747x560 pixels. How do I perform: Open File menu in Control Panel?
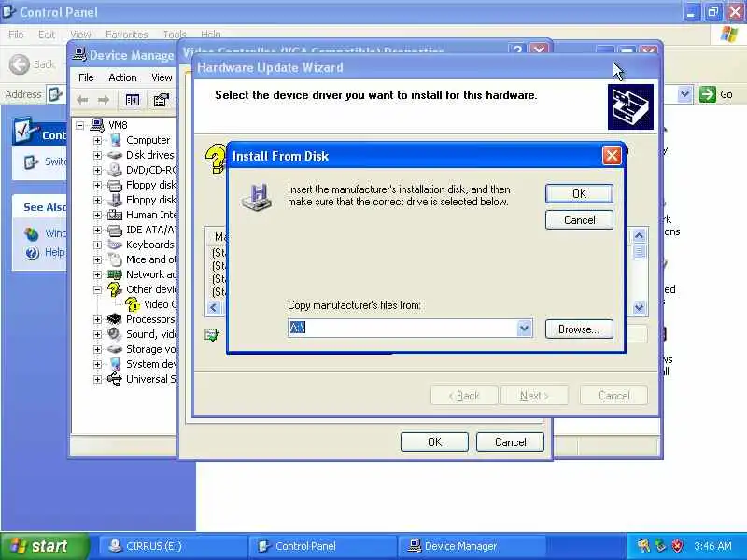16,35
